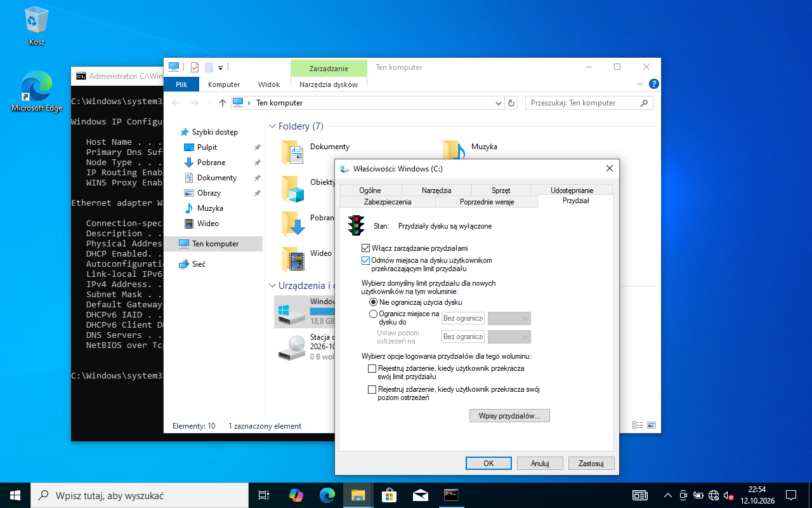Image resolution: width=812 pixels, height=508 pixels.
Task: Select the DVD drive (Stacja) icon
Action: coord(291,347)
